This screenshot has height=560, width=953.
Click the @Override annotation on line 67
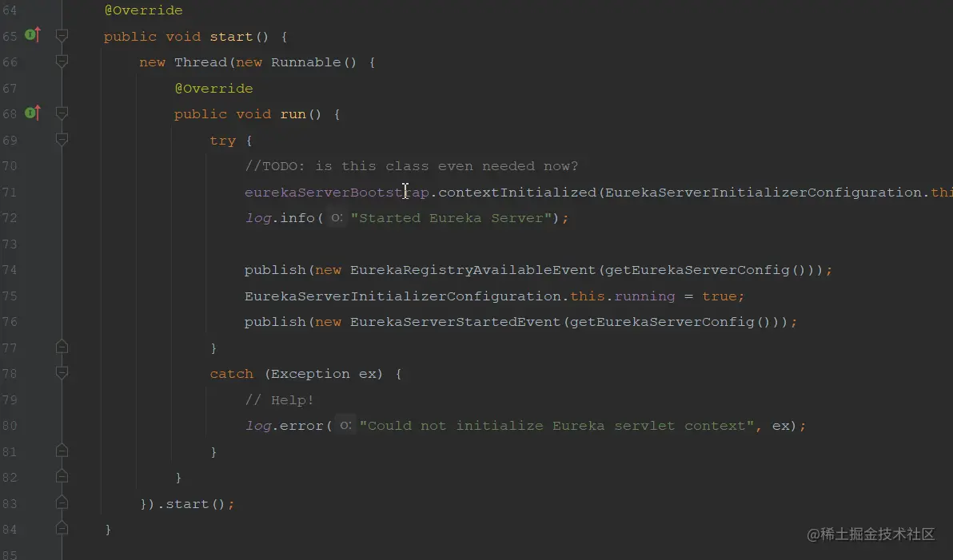(x=214, y=89)
